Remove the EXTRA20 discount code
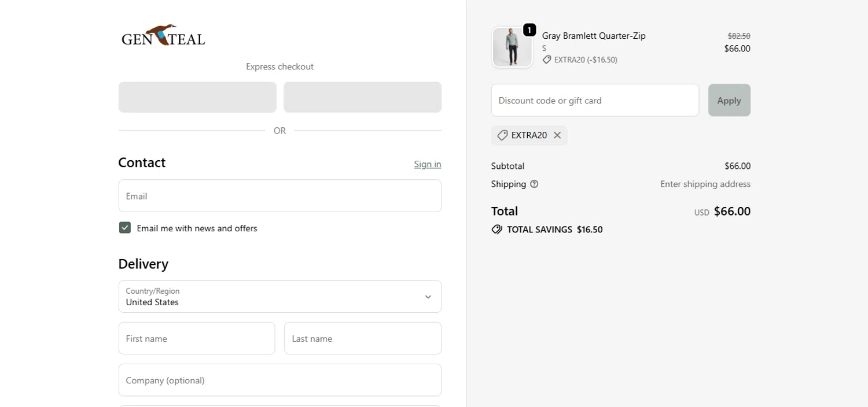The height and width of the screenshot is (407, 868). point(557,135)
